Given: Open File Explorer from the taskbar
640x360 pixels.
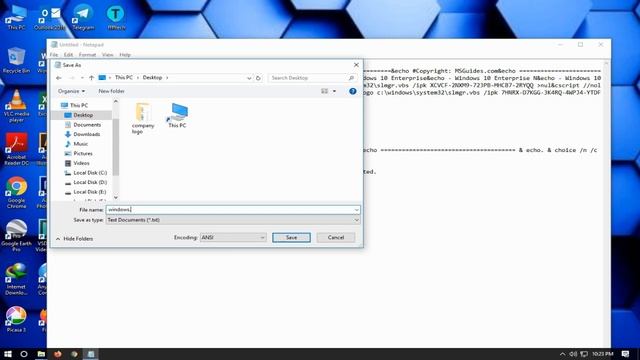Looking at the screenshot, I should tap(41, 354).
